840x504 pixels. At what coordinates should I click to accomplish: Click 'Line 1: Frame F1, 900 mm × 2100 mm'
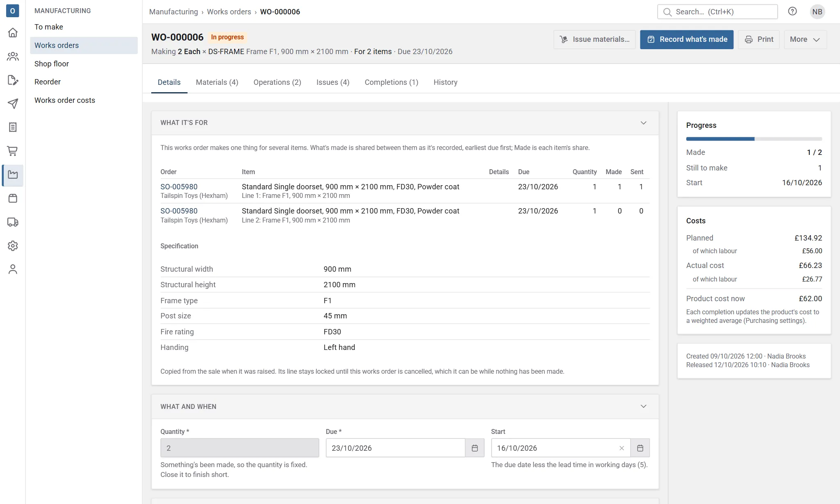[296, 196]
